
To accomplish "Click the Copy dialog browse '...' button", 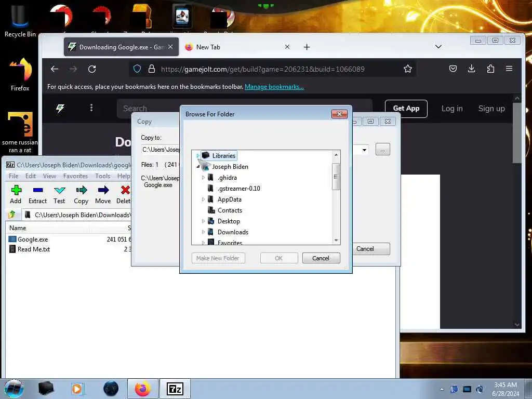I will (x=383, y=149).
